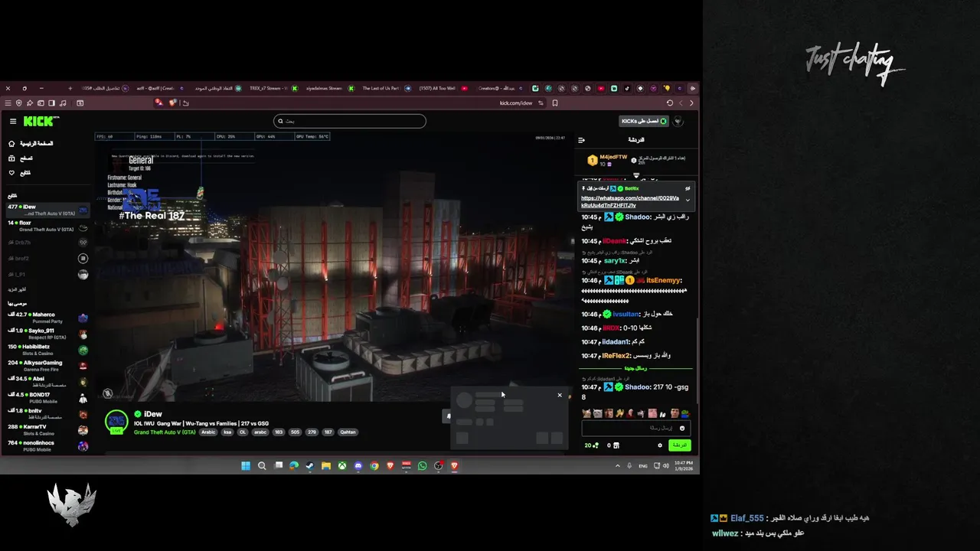Image resolution: width=980 pixels, height=551 pixels.
Task: Click the Arabic stream tag
Action: (x=209, y=432)
